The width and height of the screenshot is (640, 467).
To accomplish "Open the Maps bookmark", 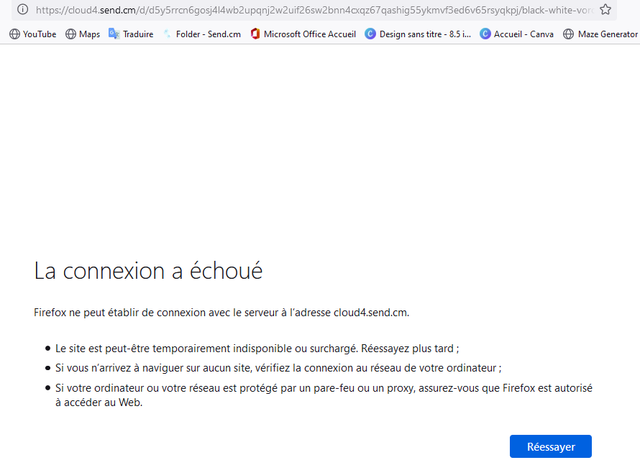I will pos(83,34).
